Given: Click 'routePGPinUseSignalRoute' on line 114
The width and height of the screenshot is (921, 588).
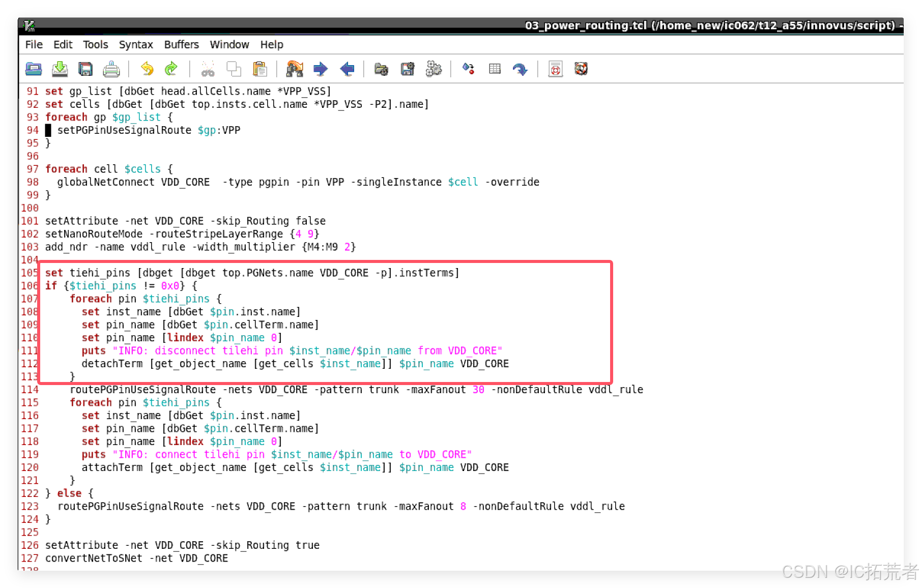Looking at the screenshot, I should (x=142, y=390).
